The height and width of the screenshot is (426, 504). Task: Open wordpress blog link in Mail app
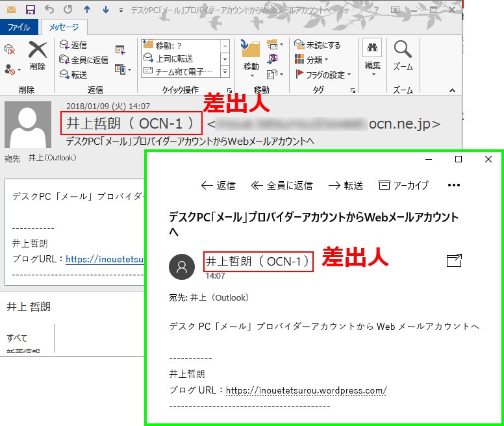(x=307, y=390)
